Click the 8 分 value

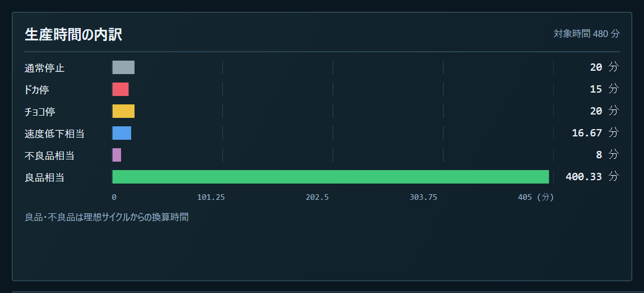click(608, 154)
